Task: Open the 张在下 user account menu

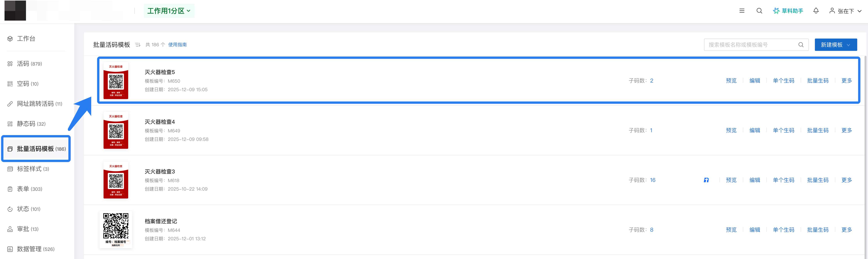Action: pos(845,11)
